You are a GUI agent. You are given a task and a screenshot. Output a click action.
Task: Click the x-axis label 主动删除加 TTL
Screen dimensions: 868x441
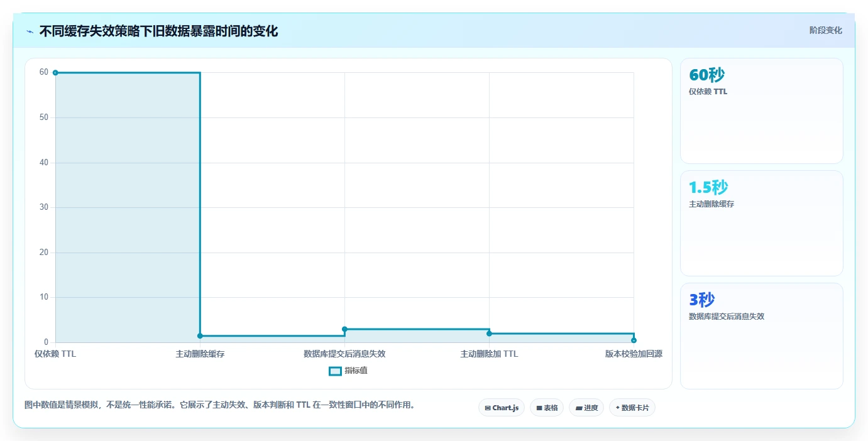tap(489, 354)
